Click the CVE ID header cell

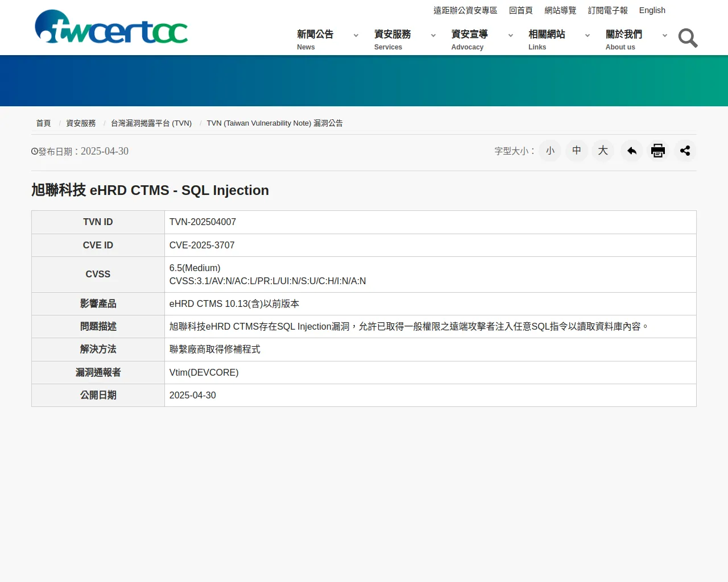point(98,245)
